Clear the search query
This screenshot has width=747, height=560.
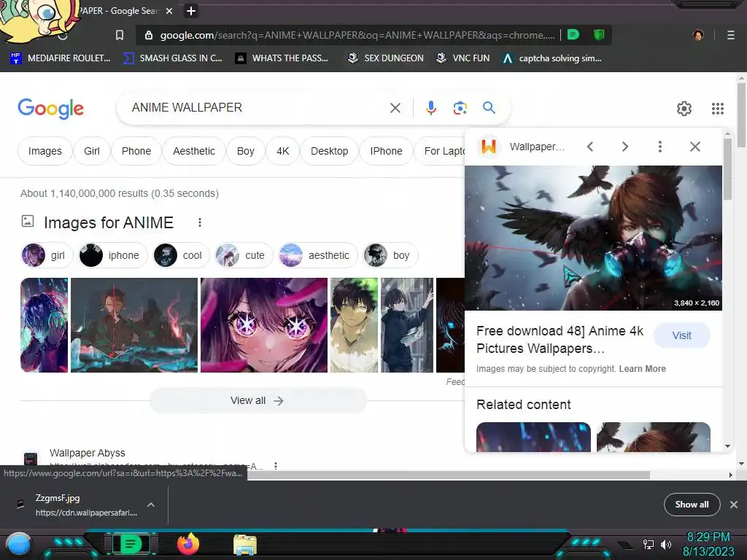coord(395,108)
